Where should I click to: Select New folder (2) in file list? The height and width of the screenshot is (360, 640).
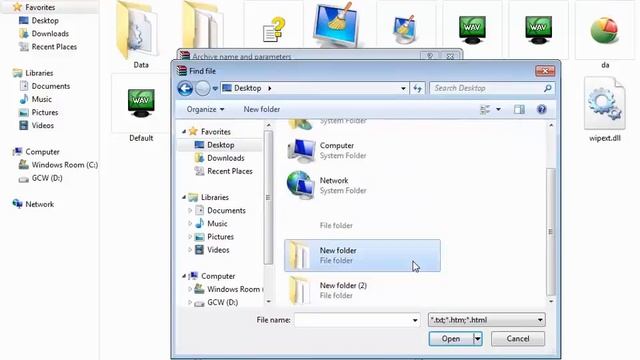pyautogui.click(x=362, y=290)
